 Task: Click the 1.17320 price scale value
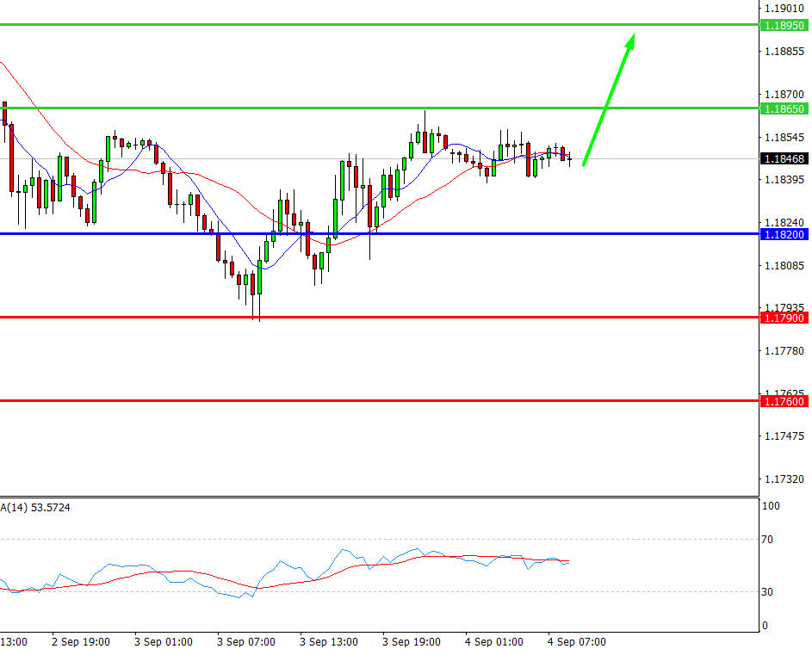[784, 479]
